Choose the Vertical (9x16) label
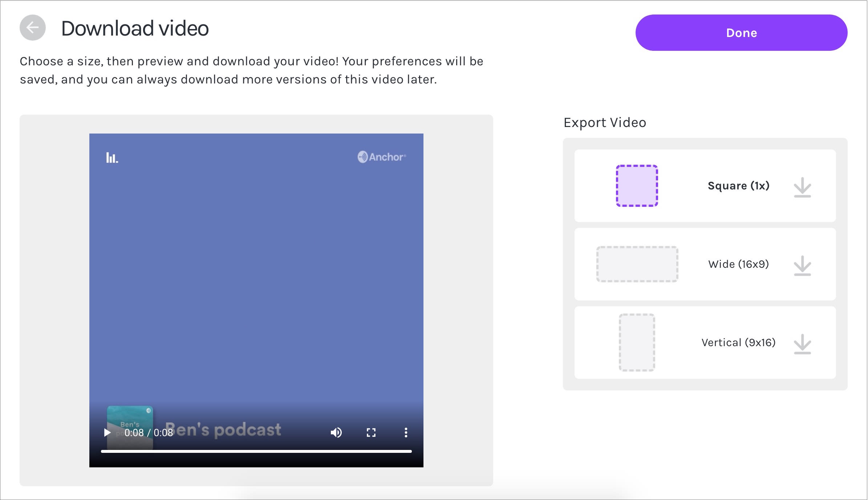The width and height of the screenshot is (868, 500). click(738, 343)
